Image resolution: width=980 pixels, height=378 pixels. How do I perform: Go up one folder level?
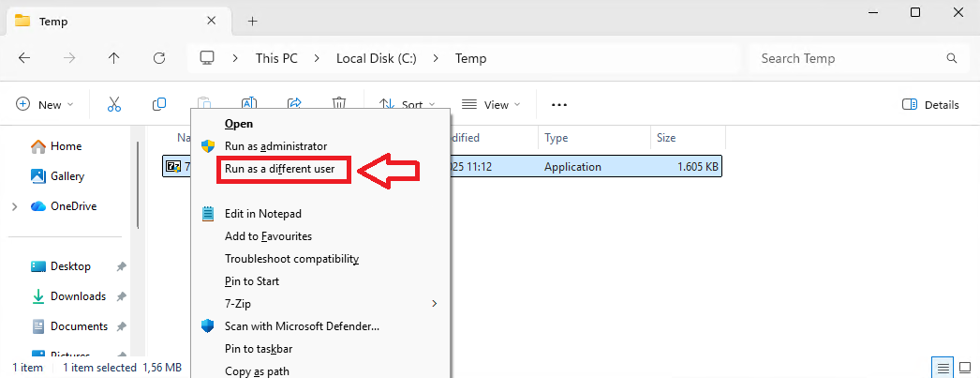113,58
